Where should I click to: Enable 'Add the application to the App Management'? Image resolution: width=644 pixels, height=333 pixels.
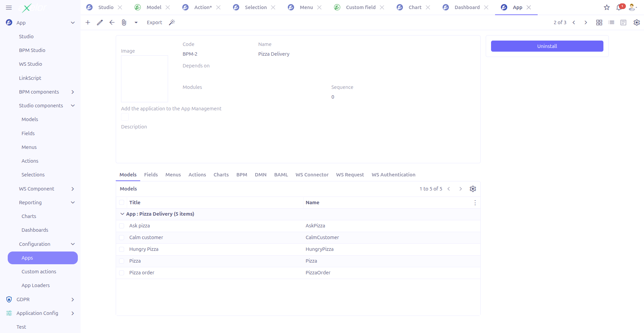[x=124, y=117]
